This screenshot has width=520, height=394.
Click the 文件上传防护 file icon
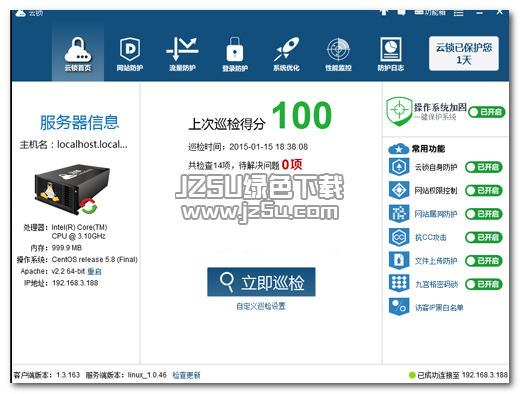[x=399, y=260]
